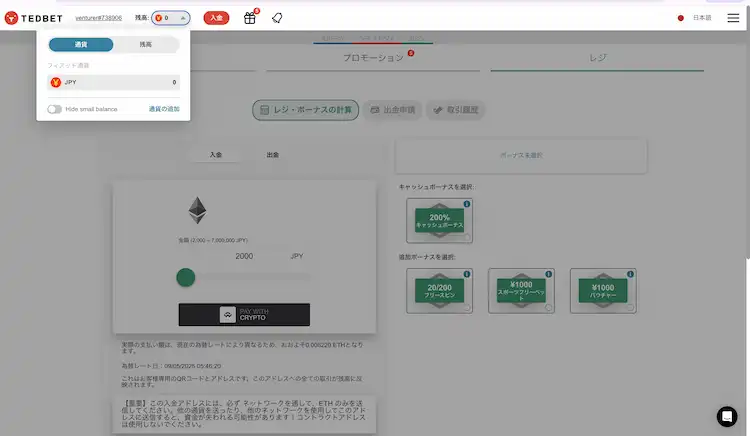750x436 pixels.
Task: Click the Pay with Crypto button
Action: point(244,315)
